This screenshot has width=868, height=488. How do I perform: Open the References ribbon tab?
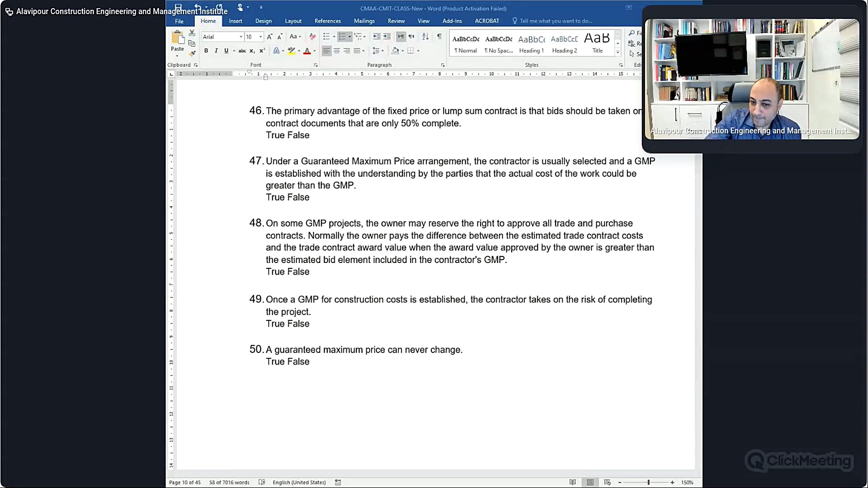(327, 21)
